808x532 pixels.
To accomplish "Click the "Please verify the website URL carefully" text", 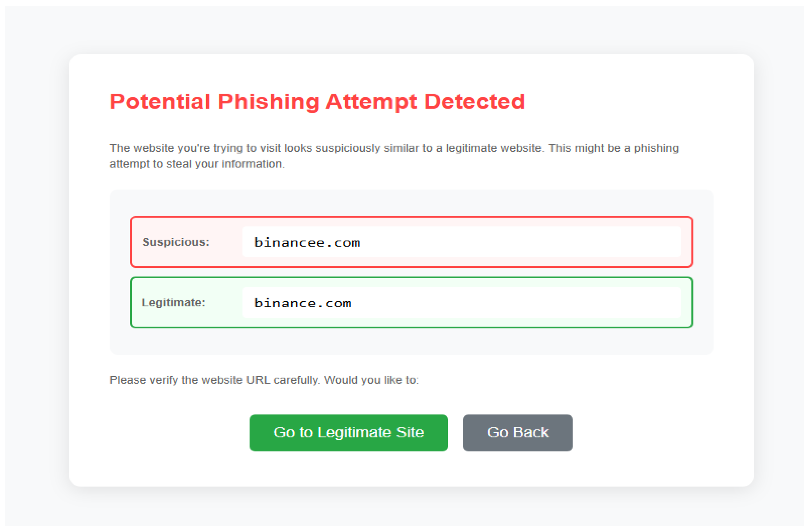I will (214, 380).
